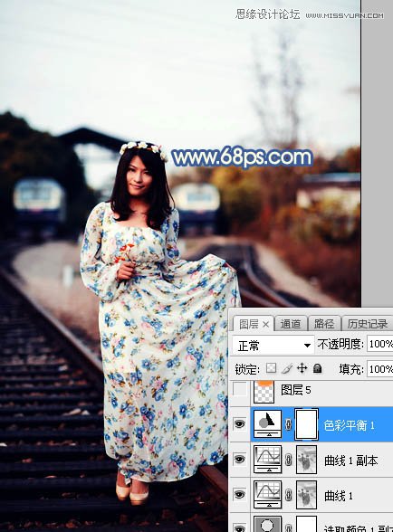This screenshot has width=393, height=532.
Task: Click the 填充 fill value field
Action: point(380,369)
